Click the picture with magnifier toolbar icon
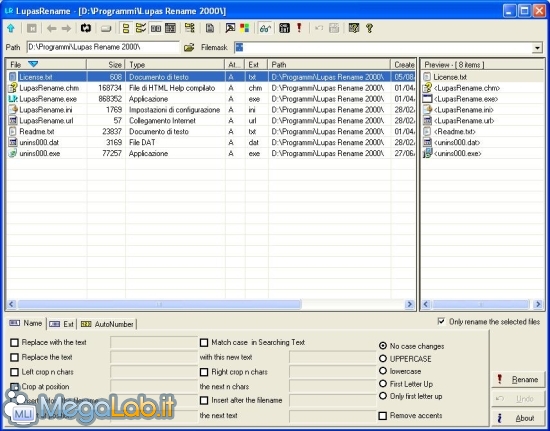This screenshot has width=550, height=431. pyautogui.click(x=230, y=28)
